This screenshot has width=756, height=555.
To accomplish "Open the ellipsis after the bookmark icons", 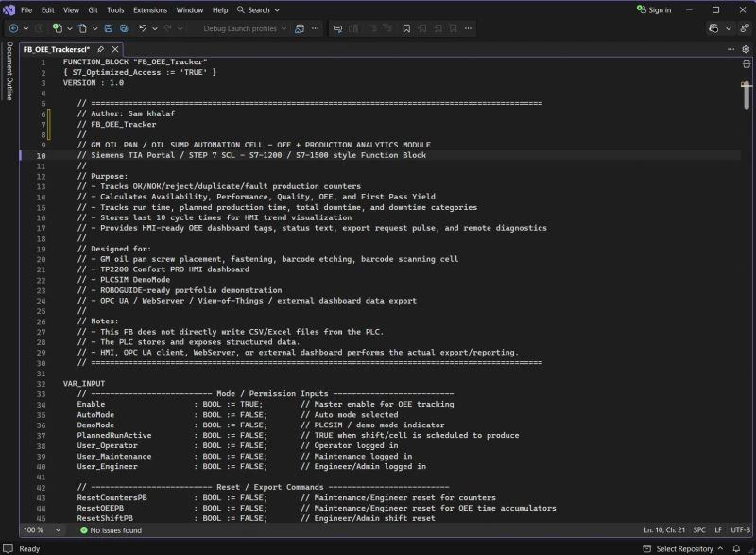I will pyautogui.click(x=468, y=28).
